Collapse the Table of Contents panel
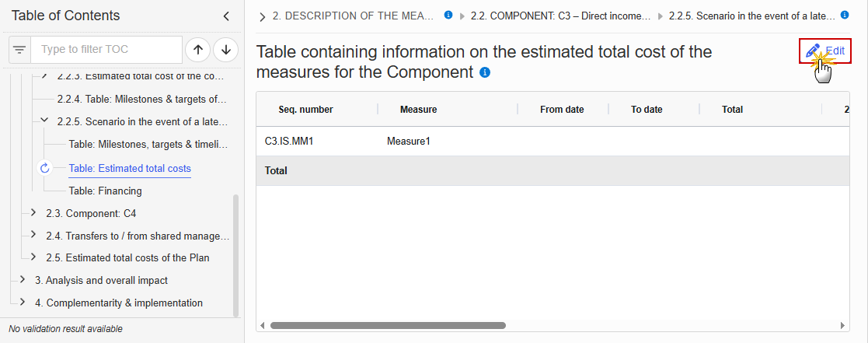This screenshot has height=343, width=868. click(226, 16)
